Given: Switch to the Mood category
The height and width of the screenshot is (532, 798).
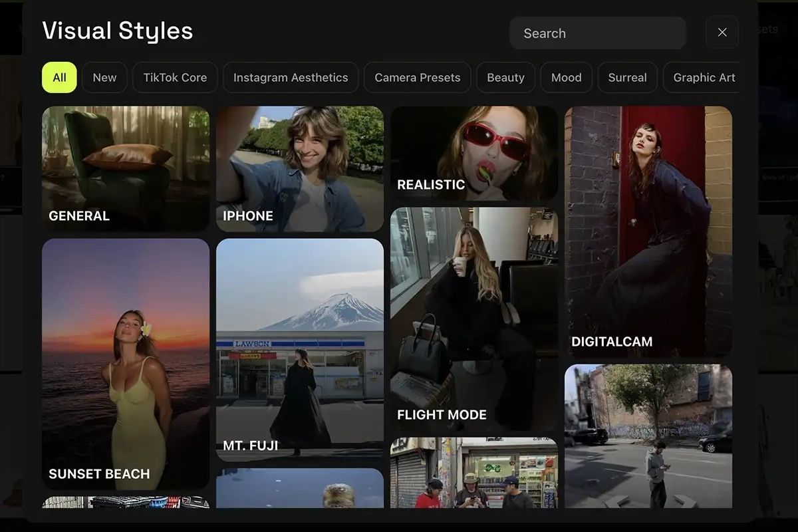Looking at the screenshot, I should [x=567, y=77].
